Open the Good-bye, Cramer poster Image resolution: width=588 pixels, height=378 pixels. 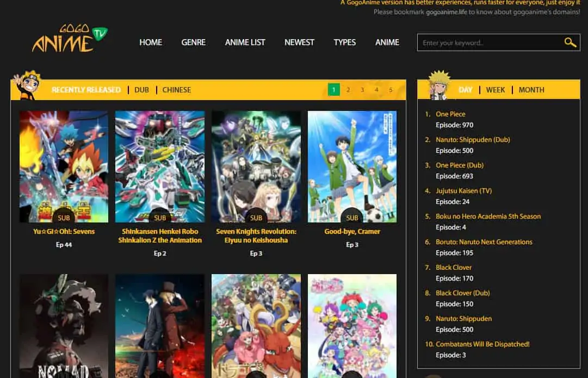(352, 166)
